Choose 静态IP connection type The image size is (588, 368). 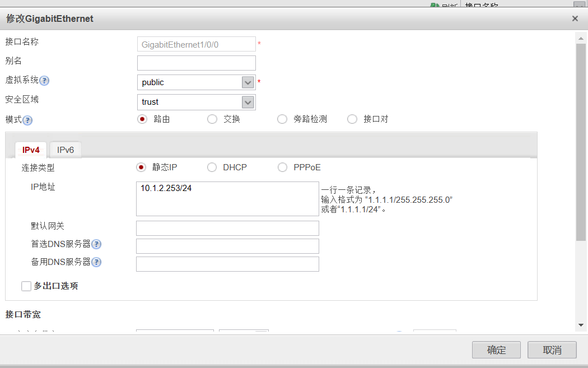click(141, 167)
